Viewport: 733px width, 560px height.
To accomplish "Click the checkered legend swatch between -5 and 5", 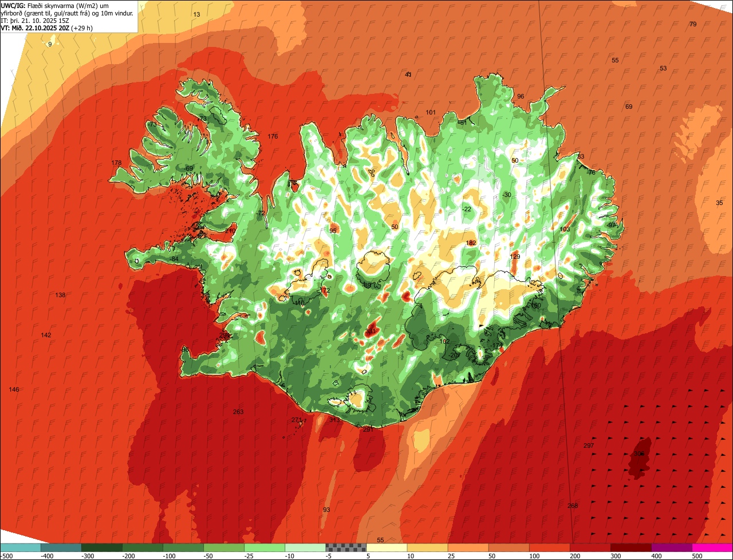I will coord(346,547).
